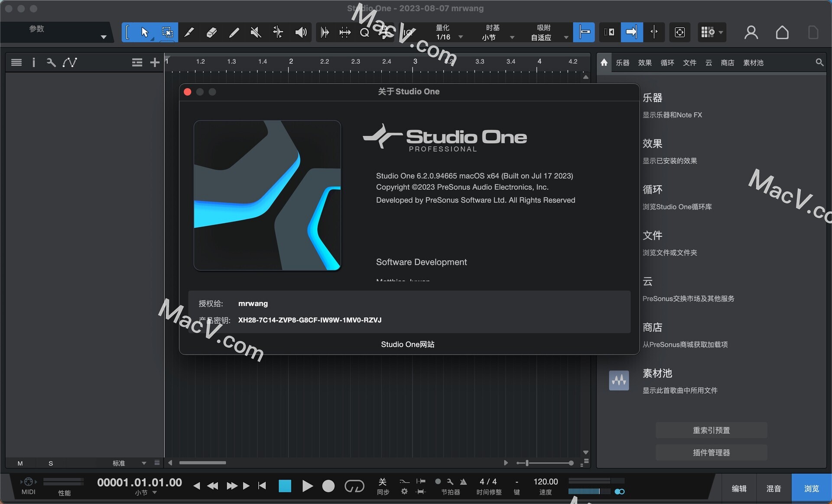Open the inspector i icon

coord(33,62)
